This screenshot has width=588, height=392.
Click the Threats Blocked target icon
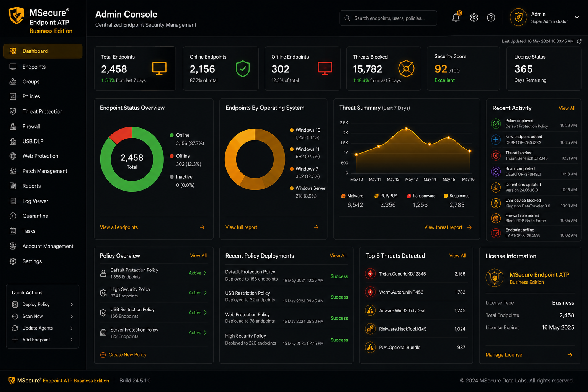point(406,69)
